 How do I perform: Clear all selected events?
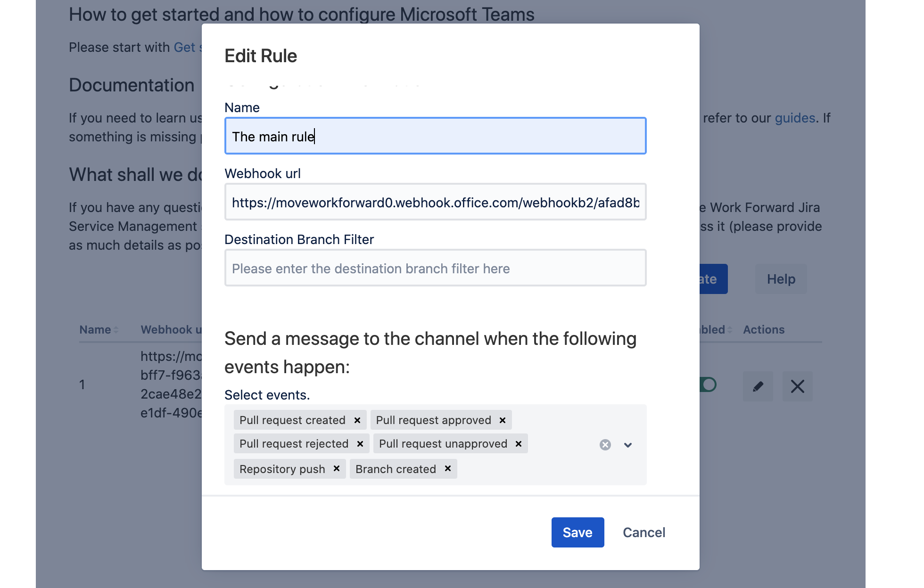coord(605,445)
